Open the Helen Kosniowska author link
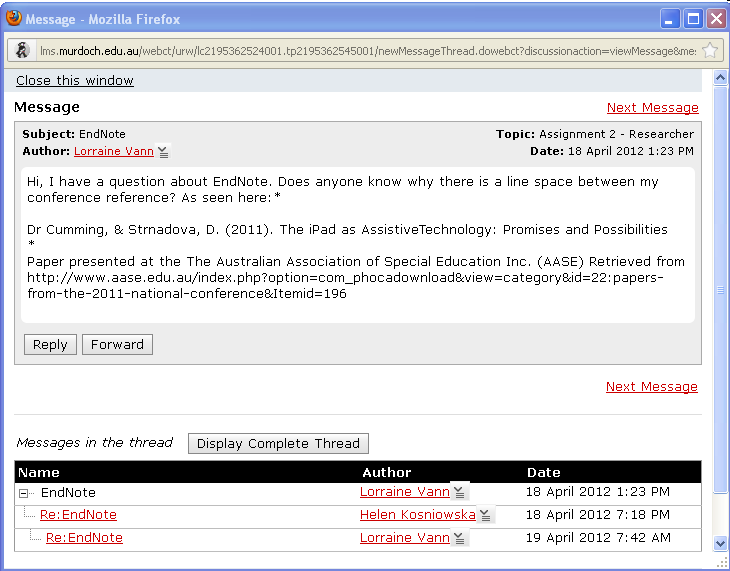 click(x=418, y=515)
